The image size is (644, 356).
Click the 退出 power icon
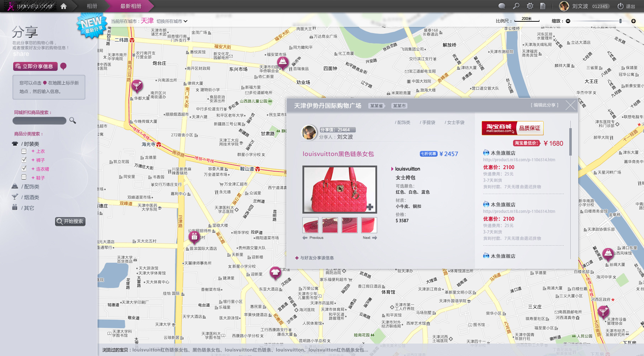(621, 6)
